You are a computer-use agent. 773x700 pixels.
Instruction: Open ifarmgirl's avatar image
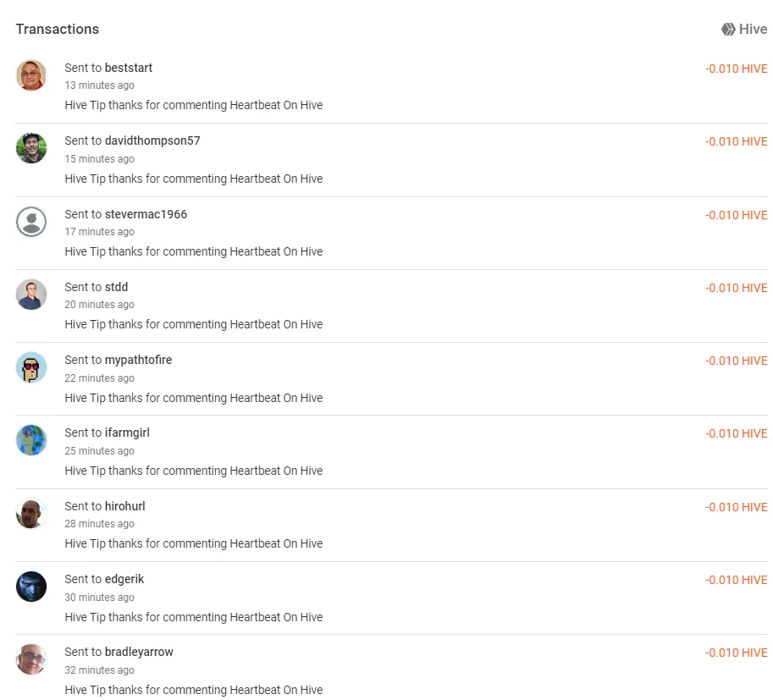(31, 439)
